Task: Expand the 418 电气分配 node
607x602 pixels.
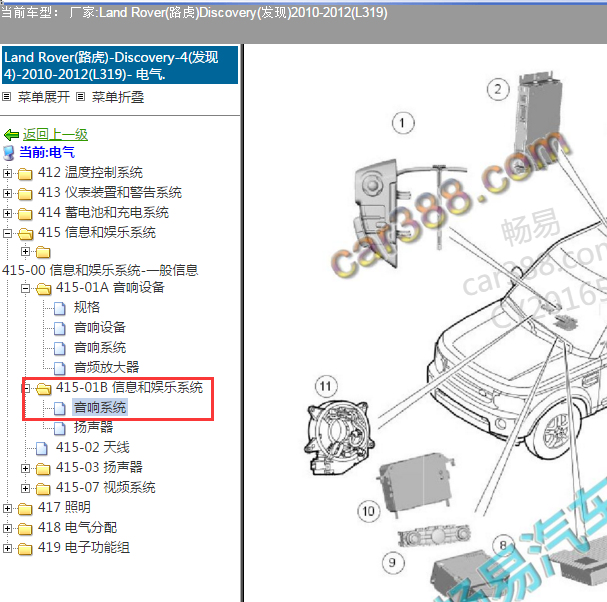Action: (x=7, y=528)
